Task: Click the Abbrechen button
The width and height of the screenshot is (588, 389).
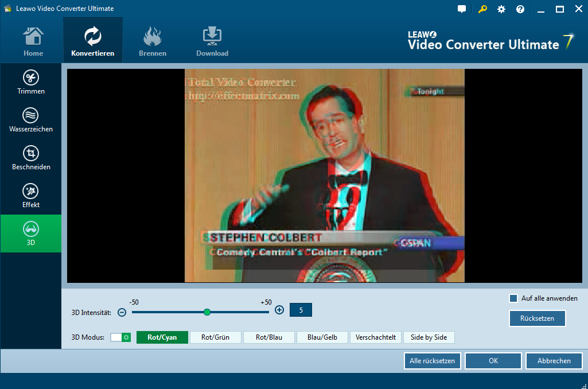Action: [x=554, y=360]
